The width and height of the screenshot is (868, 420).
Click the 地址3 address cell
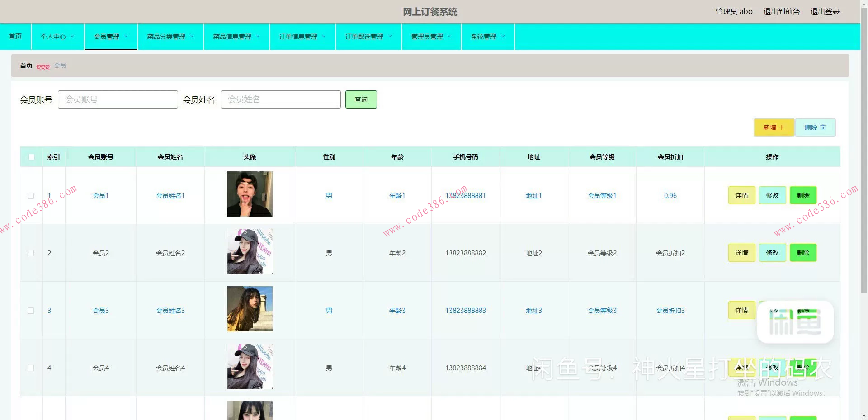[x=534, y=311]
